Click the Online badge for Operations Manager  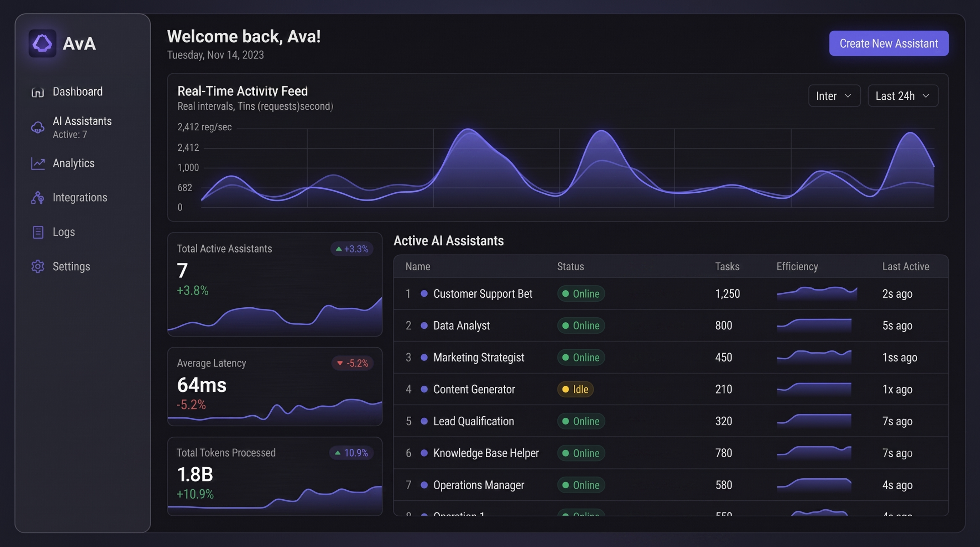pos(581,485)
